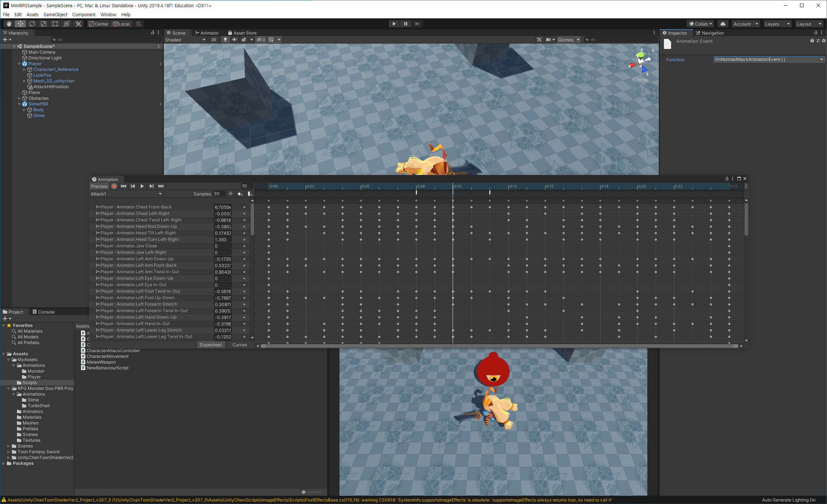Expand Mesh_SD_unitychan in Hierarchy
The width and height of the screenshot is (827, 504).
click(x=24, y=81)
